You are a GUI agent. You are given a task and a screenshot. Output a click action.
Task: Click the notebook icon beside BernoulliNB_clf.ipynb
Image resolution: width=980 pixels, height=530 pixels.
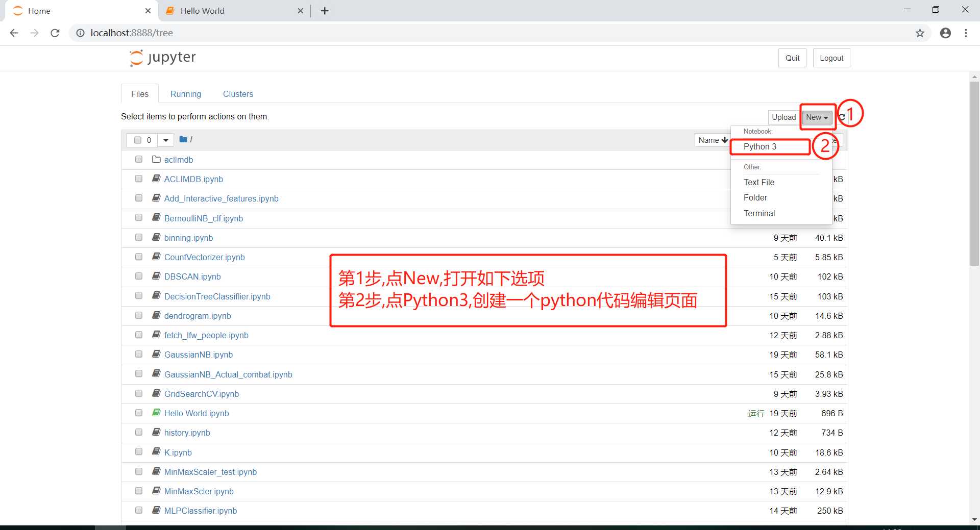click(x=156, y=218)
